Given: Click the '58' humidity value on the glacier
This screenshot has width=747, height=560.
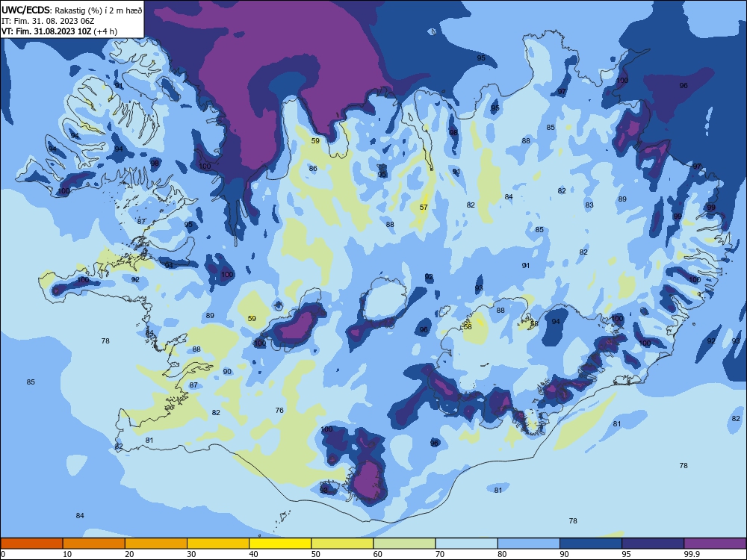Looking at the screenshot, I should (x=468, y=327).
